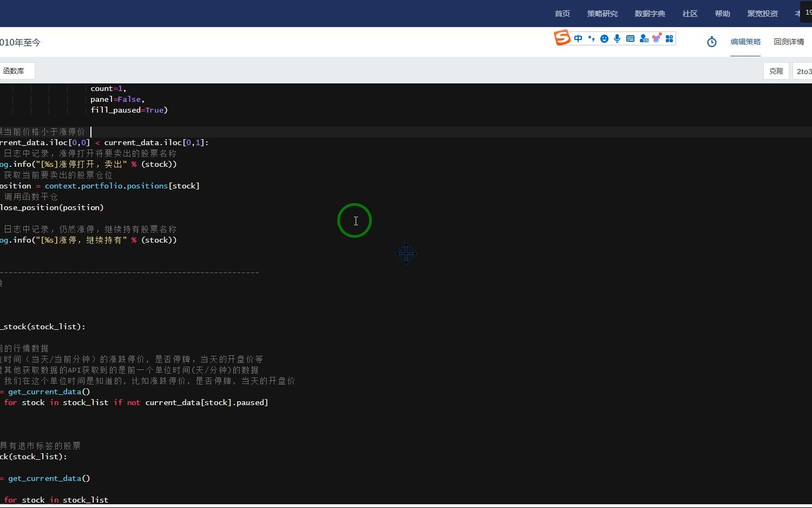The width and height of the screenshot is (812, 508).
Task: Start Sogou voice input microphone
Action: click(x=617, y=38)
